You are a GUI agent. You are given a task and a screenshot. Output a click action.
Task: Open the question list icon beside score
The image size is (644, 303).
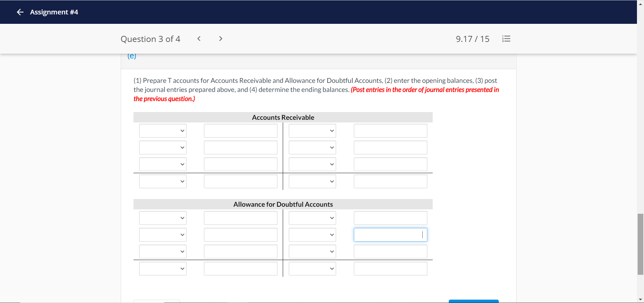point(506,39)
